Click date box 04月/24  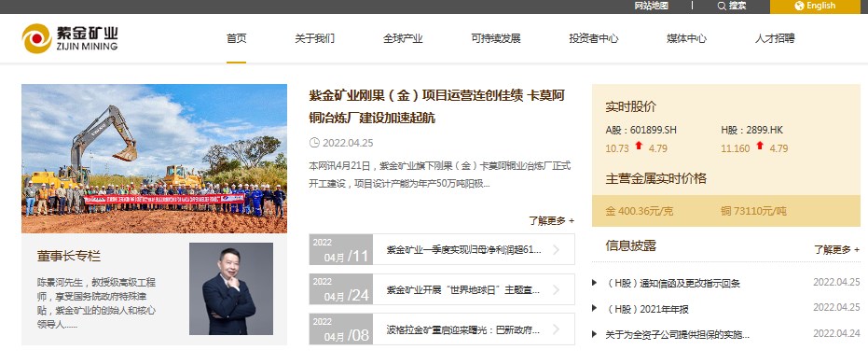click(x=341, y=289)
